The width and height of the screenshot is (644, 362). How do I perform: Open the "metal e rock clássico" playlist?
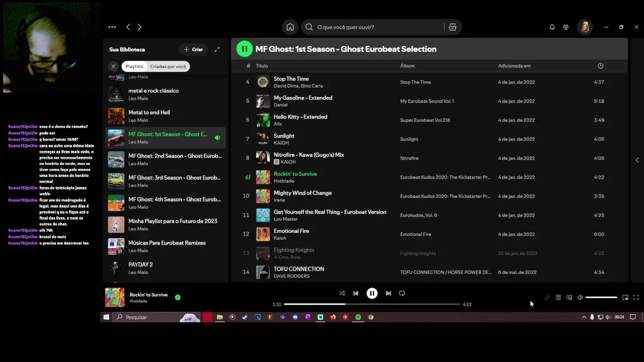(165, 95)
